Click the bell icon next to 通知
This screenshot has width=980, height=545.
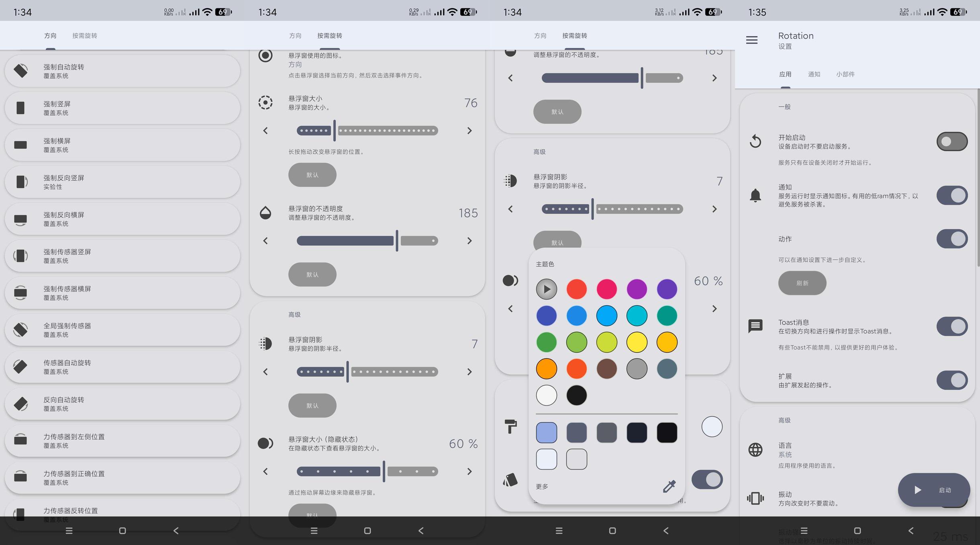tap(755, 195)
